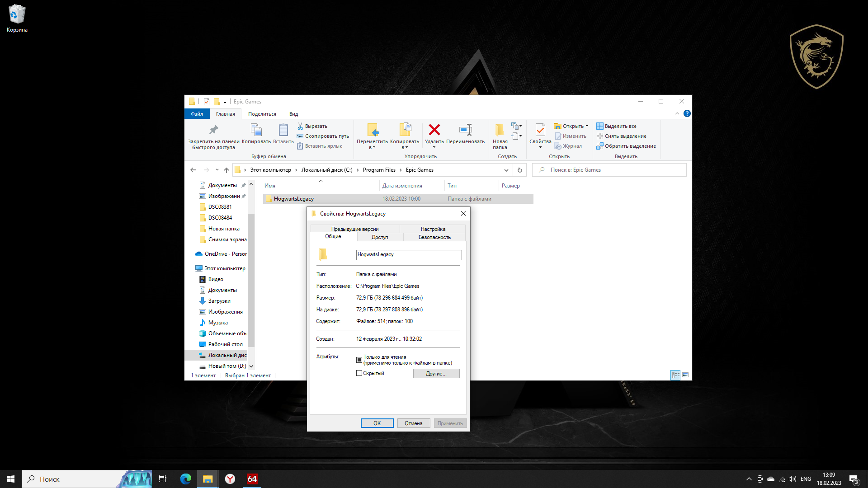Click Другие... attributes button
Viewport: 868px width, 488px height.
436,374
